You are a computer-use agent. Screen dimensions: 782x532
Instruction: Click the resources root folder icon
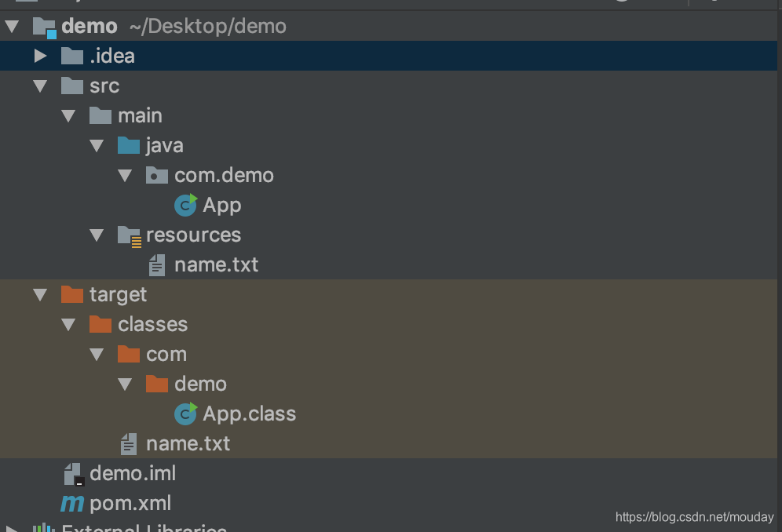click(130, 236)
